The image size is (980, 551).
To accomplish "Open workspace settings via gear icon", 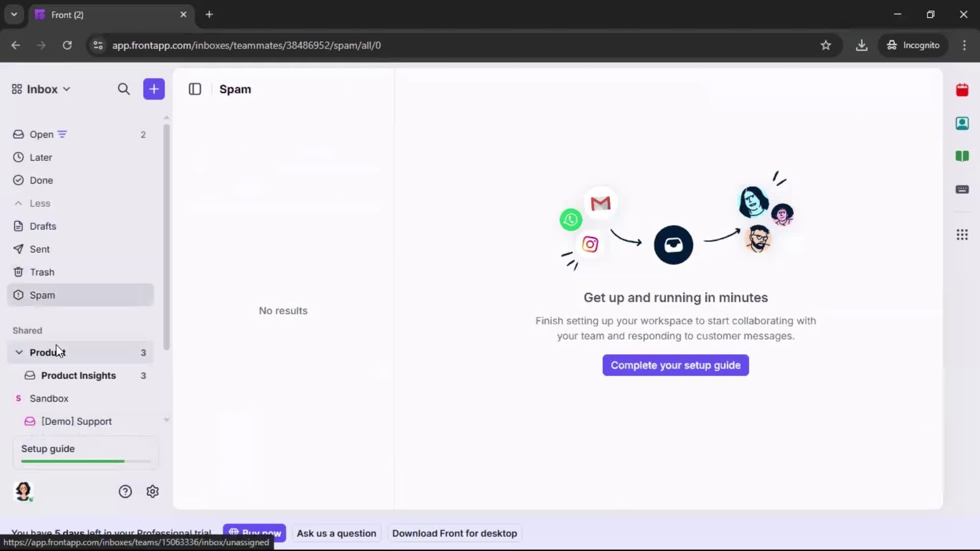I will coord(153,491).
